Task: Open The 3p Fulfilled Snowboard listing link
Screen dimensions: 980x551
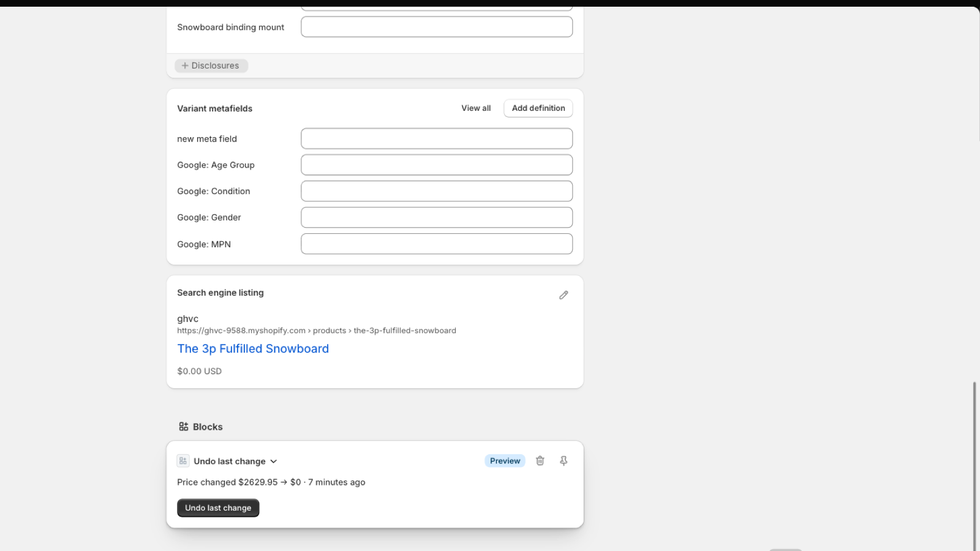Action: [253, 348]
